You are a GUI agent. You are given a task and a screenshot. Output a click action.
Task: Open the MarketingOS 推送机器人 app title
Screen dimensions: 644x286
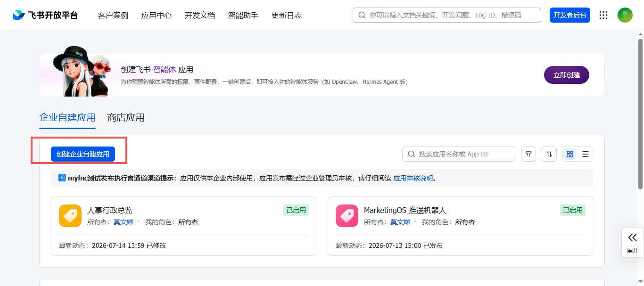405,210
